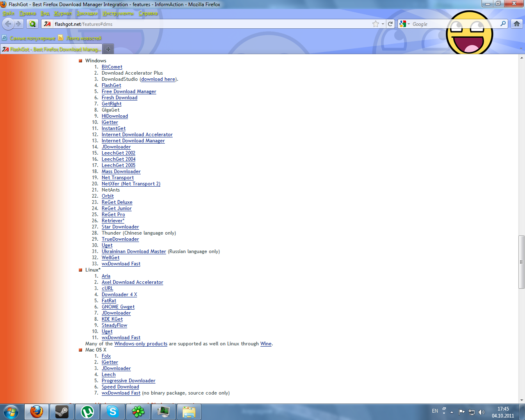The image size is (525, 420).
Task: Open the Mass Downloader link
Action: click(x=121, y=171)
